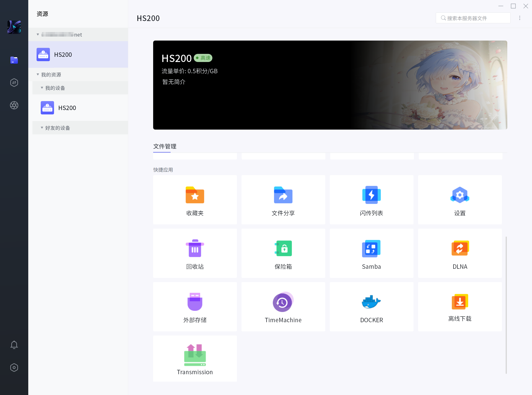This screenshot has height=395, width=532.
Task: Open the aperture-shaped sidebar icon
Action: pos(14,105)
